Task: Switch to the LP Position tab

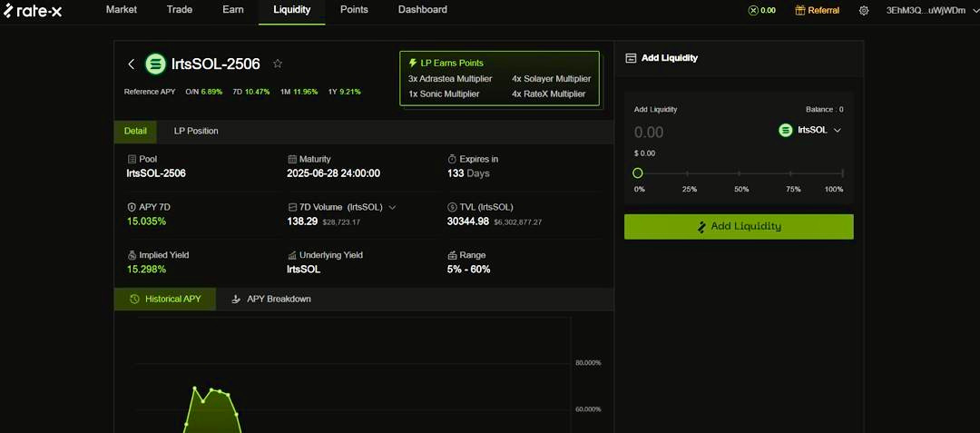Action: tap(196, 132)
